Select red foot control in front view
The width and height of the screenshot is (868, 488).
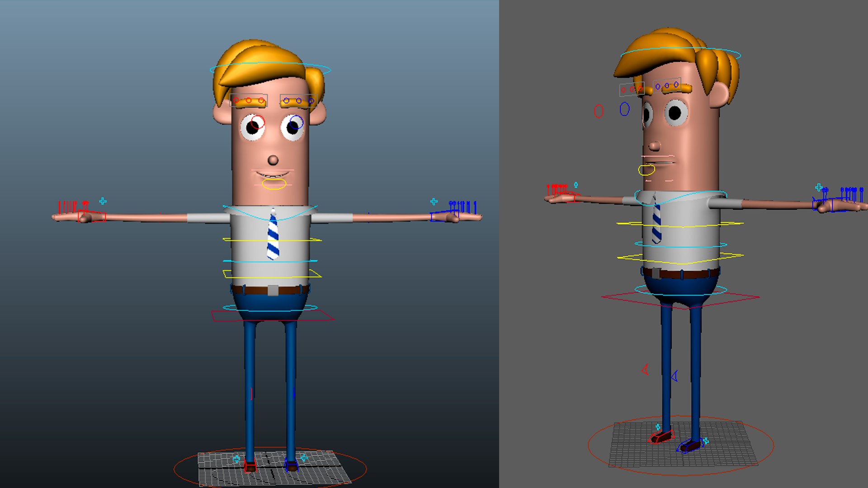point(250,465)
